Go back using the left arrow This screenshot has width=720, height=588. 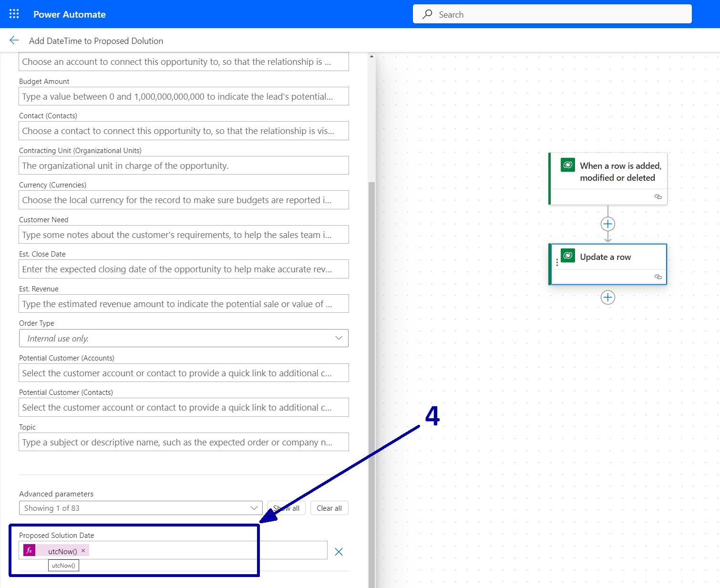coord(14,41)
